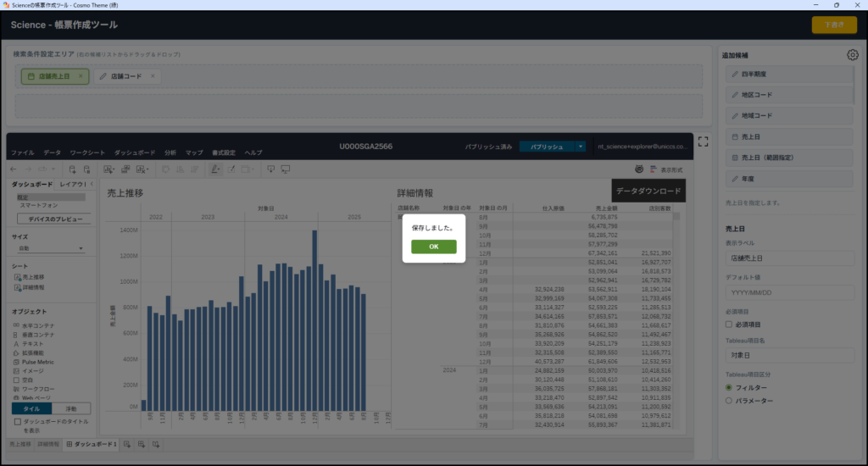
Task: Switch to the レイアウト pane tab
Action: pos(72,185)
